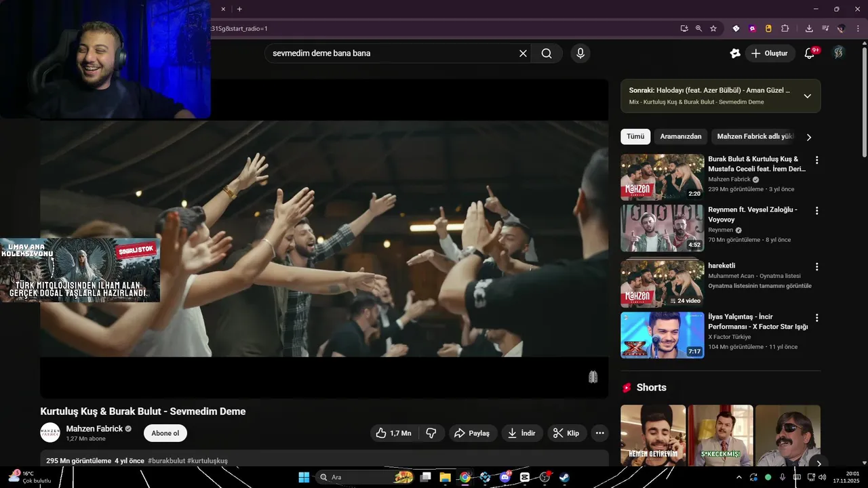Screen dimensions: 868x488
Task: Bookmark this page with star icon
Action: coord(713,28)
